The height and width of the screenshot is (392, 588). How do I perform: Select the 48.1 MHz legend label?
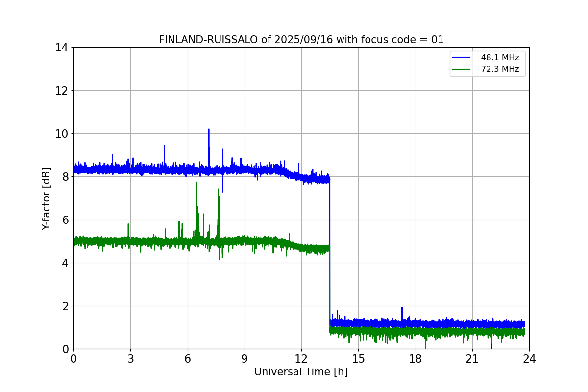pos(500,58)
